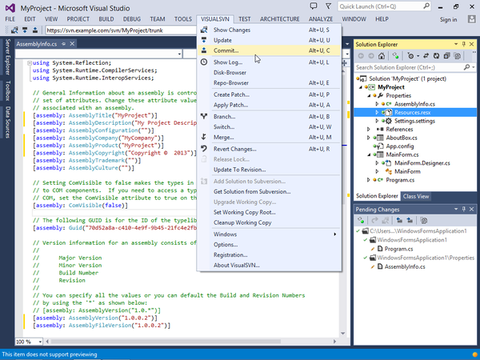Click the Refresh icon in Solution Explorer toolbar
The image size is (480, 360).
click(x=436, y=56)
